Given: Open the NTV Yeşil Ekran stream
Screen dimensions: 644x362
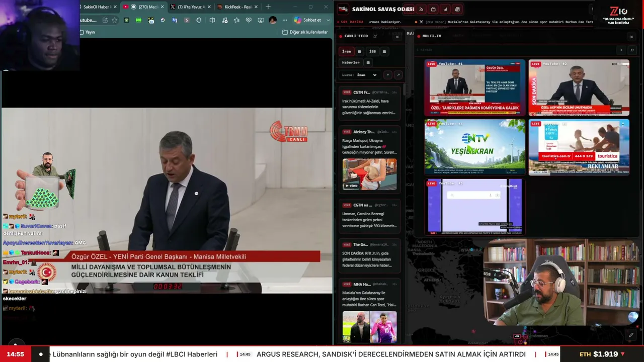Looking at the screenshot, I should pyautogui.click(x=475, y=147).
